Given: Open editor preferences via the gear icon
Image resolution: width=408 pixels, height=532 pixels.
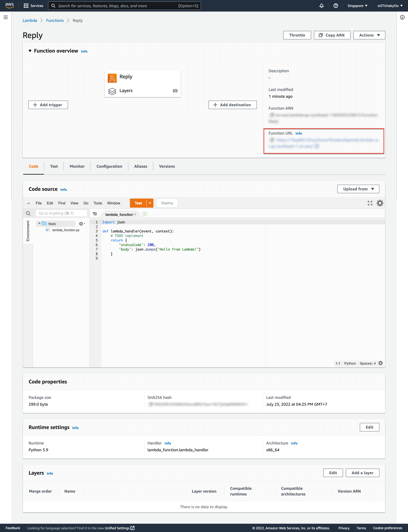Looking at the screenshot, I should (380, 203).
